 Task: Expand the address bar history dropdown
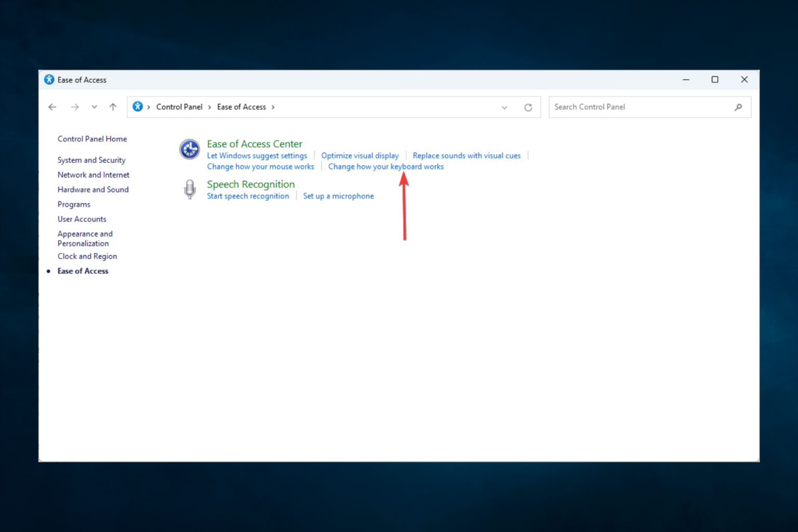pyautogui.click(x=504, y=108)
